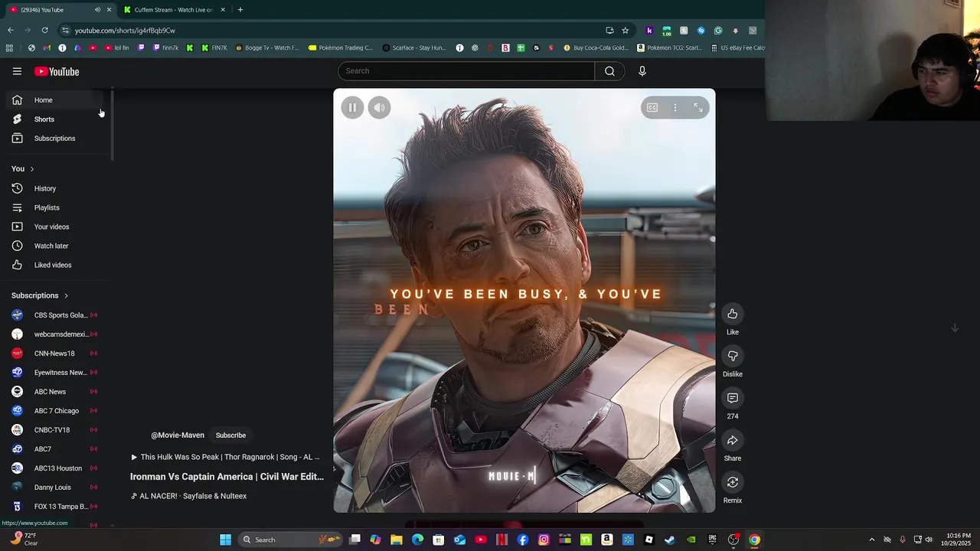Screen dimensions: 980x551
Task: Open Shorts in the sidebar
Action: click(55, 119)
